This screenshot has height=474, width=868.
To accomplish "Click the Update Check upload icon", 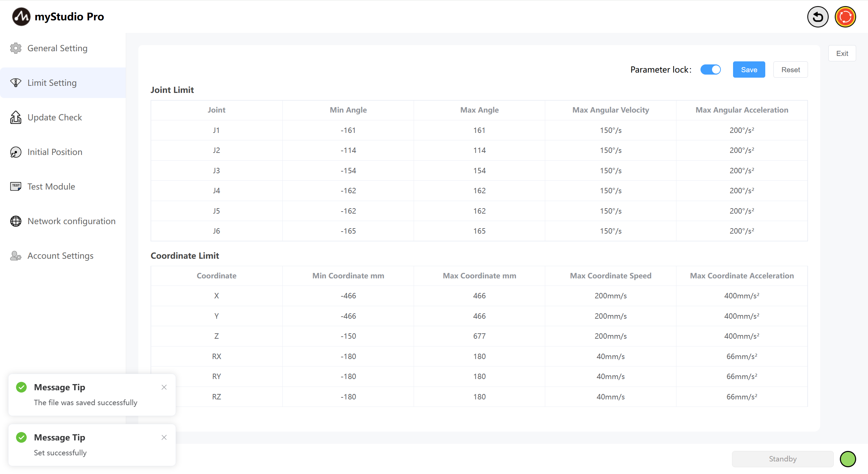I will pyautogui.click(x=16, y=117).
